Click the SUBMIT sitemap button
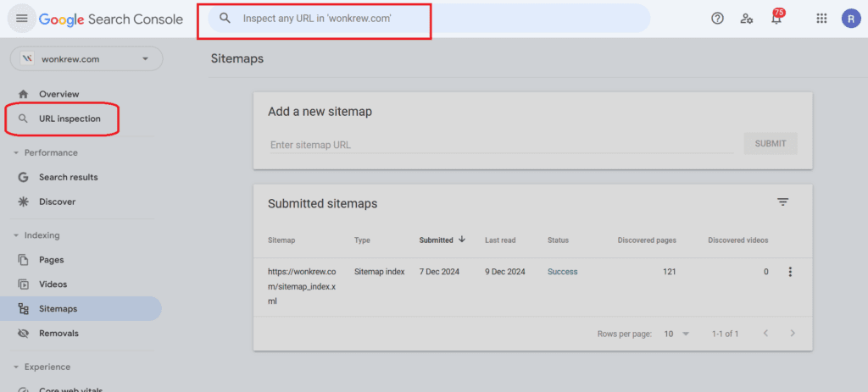868x392 pixels. [x=770, y=143]
